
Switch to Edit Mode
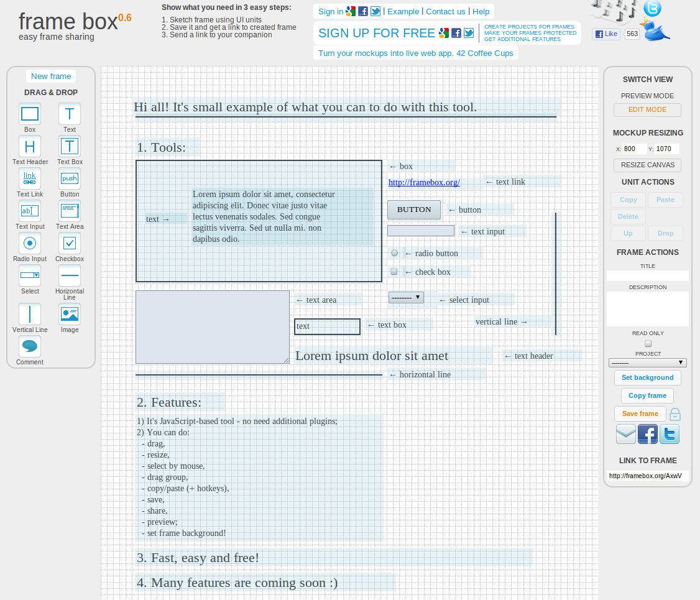[x=647, y=110]
